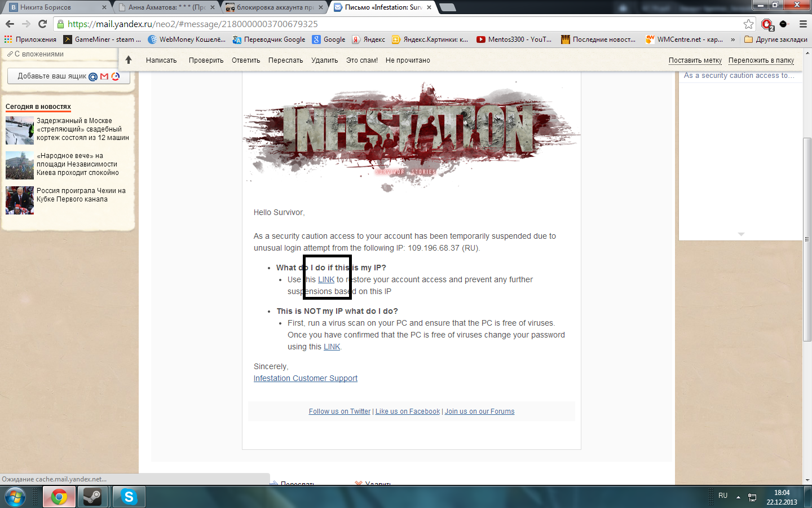The image size is (812, 508).
Task: Open the Поставить метку dropdown
Action: 695,60
